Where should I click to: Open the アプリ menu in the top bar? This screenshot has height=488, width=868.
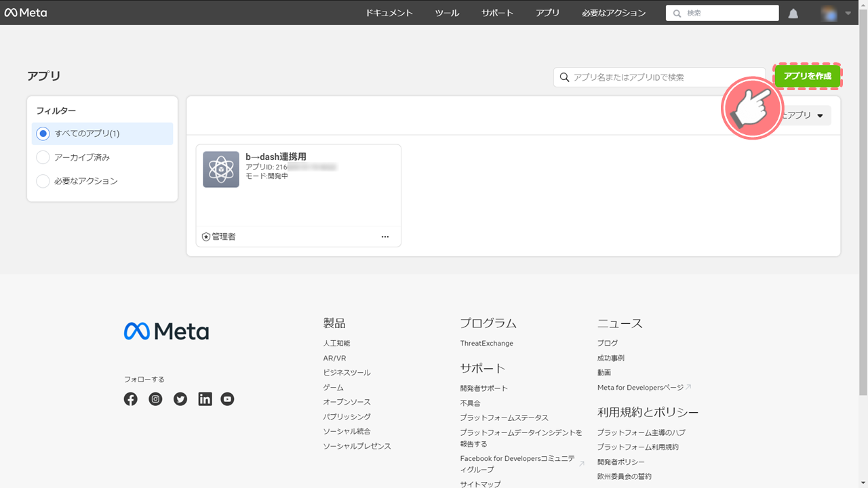547,13
